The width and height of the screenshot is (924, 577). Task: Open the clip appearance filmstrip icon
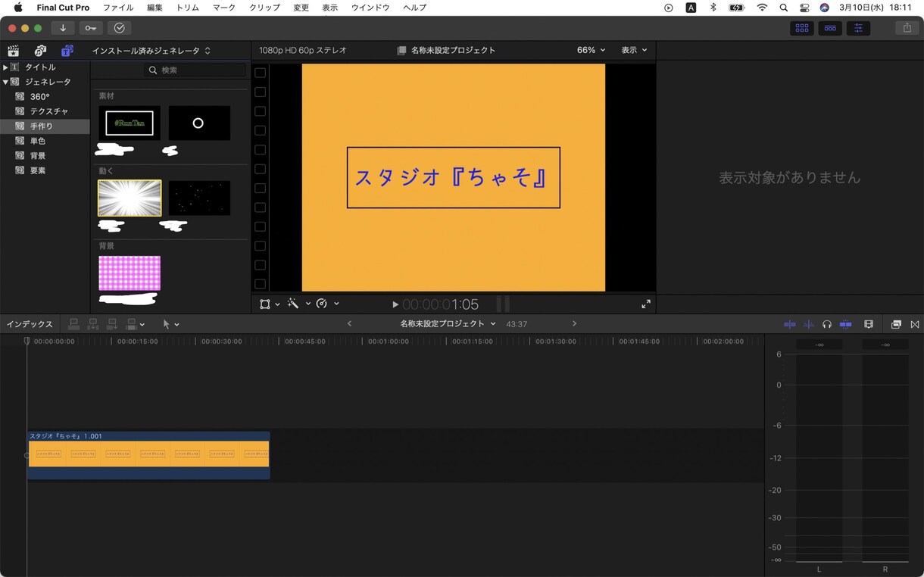click(x=869, y=324)
